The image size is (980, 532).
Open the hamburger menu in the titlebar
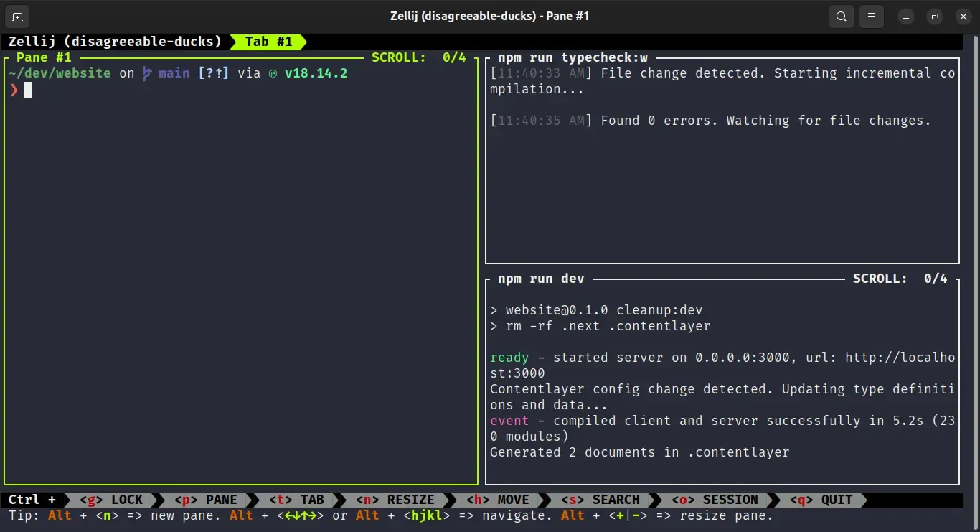[x=871, y=16]
